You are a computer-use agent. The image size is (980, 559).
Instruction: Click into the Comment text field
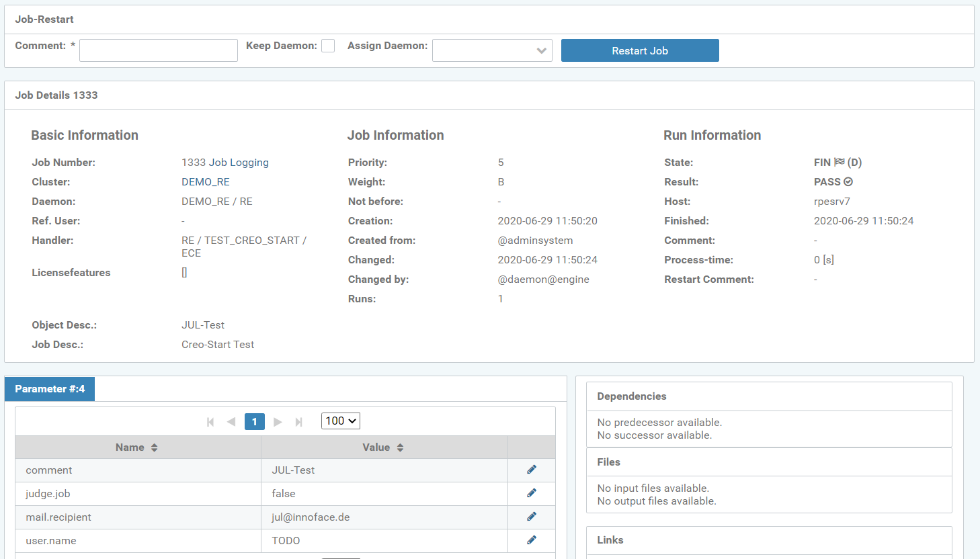(x=159, y=50)
